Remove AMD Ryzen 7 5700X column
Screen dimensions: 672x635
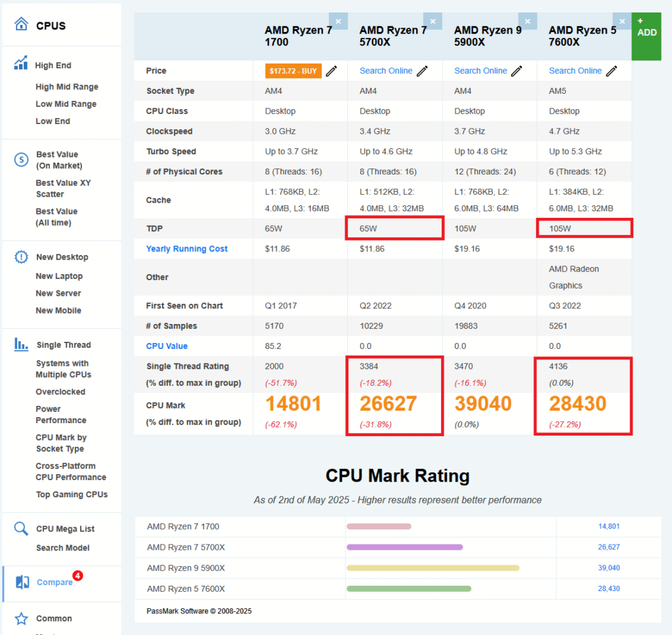click(433, 21)
